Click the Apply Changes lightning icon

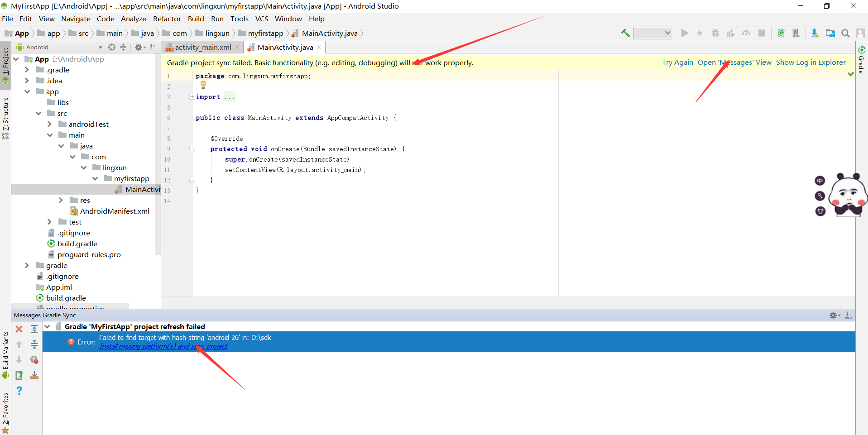pos(700,33)
